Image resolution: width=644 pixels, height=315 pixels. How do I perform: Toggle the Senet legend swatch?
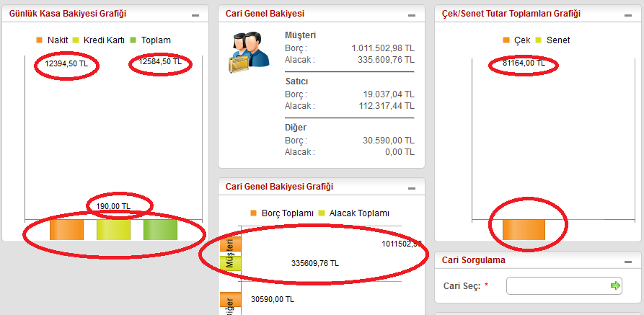(539, 40)
